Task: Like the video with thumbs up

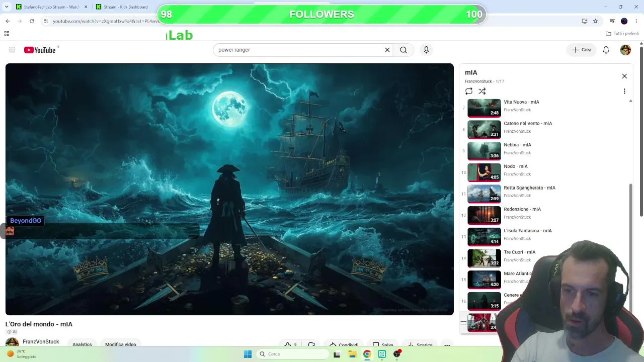Action: pyautogui.click(x=290, y=344)
